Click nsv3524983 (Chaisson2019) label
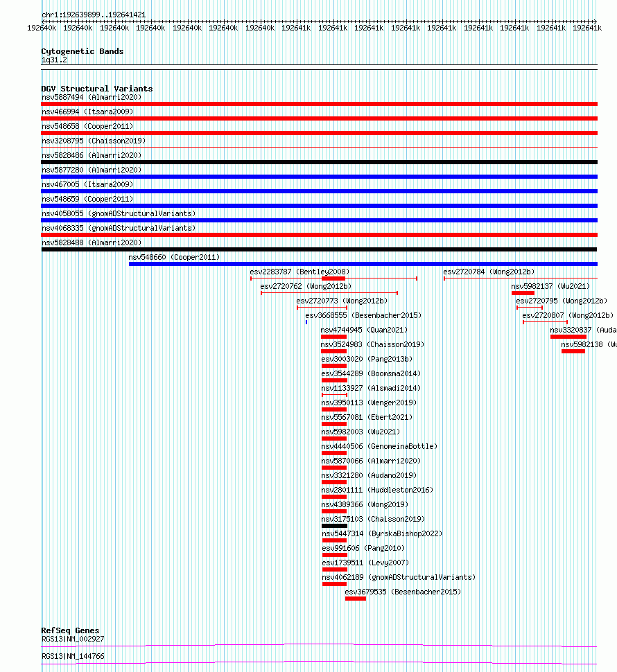 coord(372,345)
